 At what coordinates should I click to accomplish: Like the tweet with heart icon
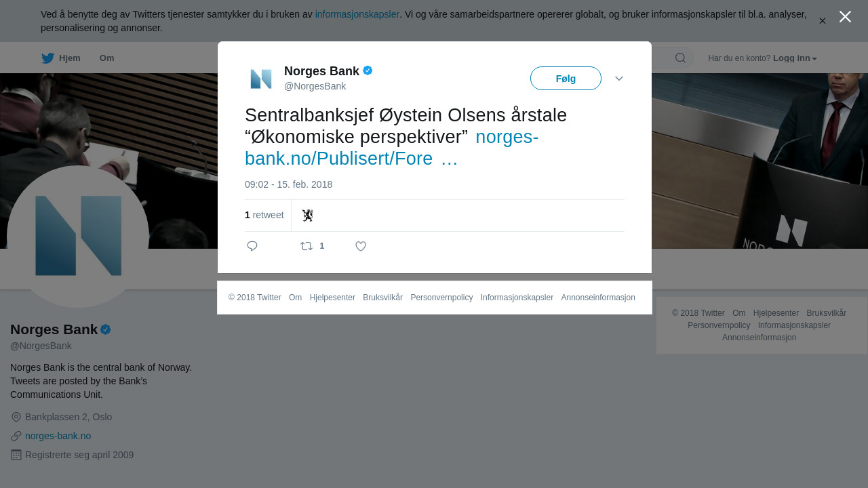click(x=361, y=246)
